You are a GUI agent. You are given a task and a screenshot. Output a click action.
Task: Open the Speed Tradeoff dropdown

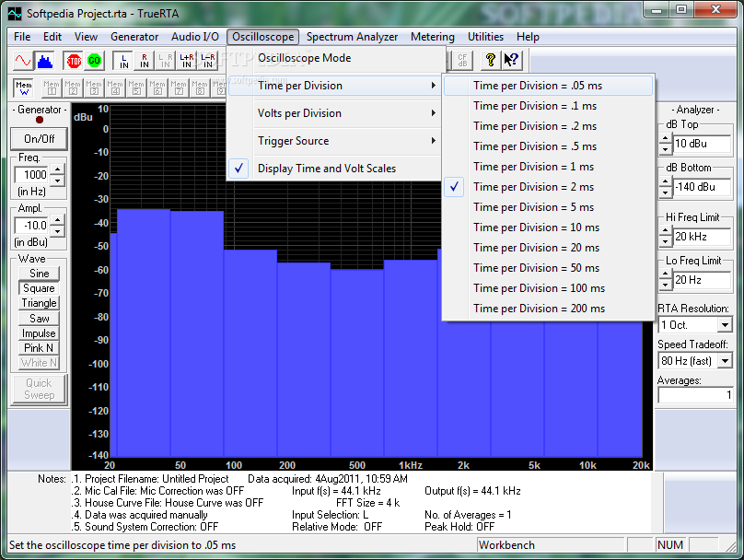pos(725,361)
